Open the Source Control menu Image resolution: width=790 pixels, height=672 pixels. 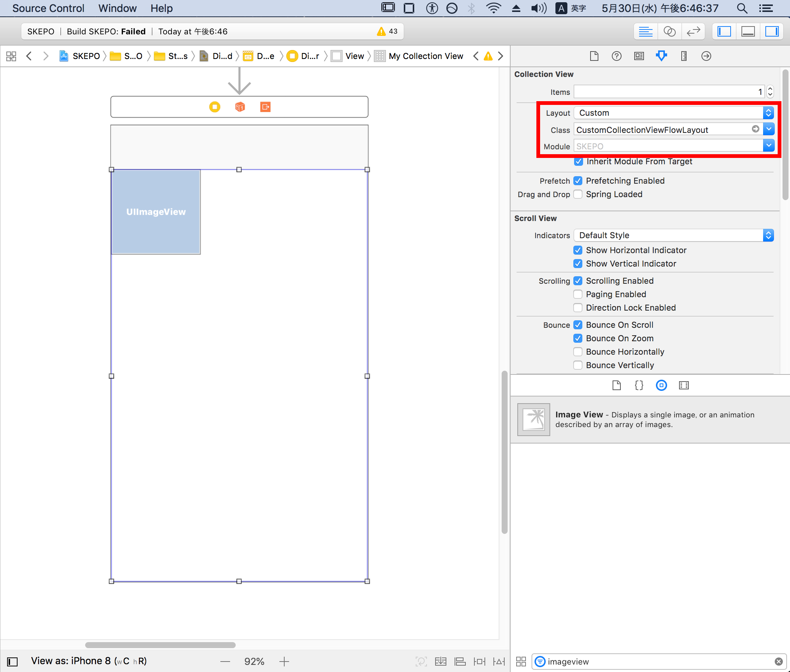48,8
